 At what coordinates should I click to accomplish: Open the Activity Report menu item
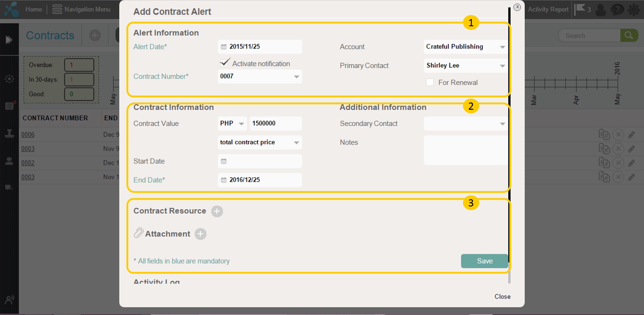pos(548,9)
